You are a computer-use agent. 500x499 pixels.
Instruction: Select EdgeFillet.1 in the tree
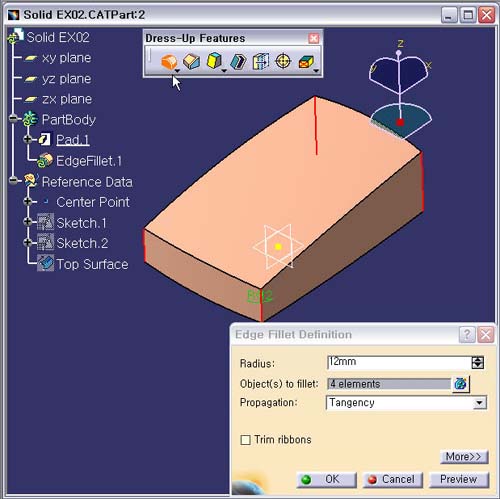89,161
